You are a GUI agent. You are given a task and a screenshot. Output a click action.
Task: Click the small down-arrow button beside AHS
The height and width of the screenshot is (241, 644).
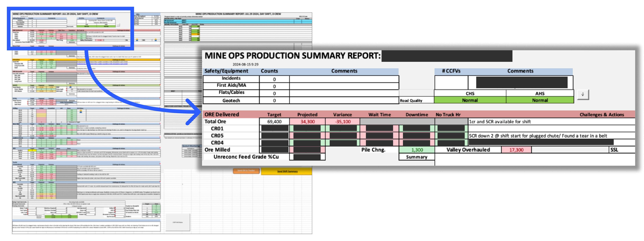583,95
